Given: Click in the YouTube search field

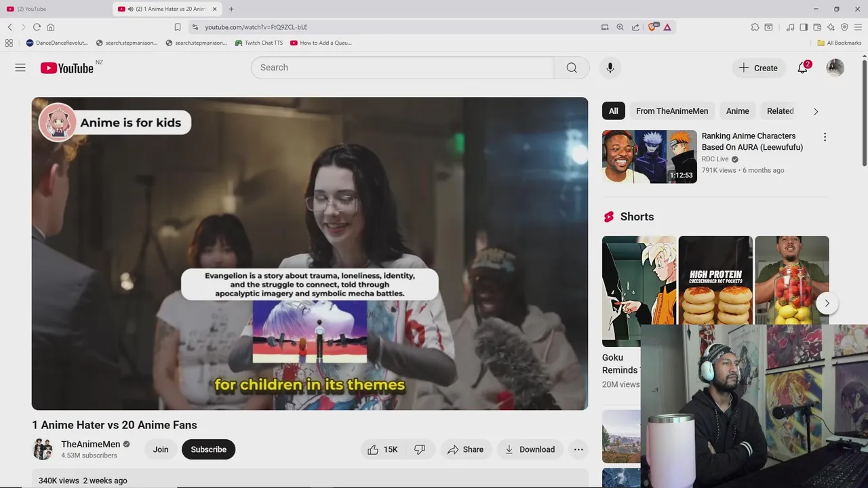Looking at the screenshot, I should pyautogui.click(x=403, y=68).
